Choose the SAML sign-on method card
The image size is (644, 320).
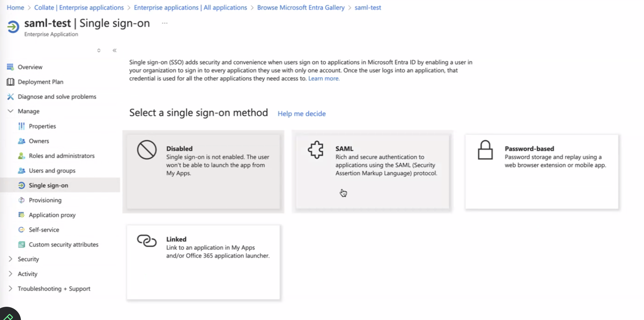pyautogui.click(x=372, y=172)
